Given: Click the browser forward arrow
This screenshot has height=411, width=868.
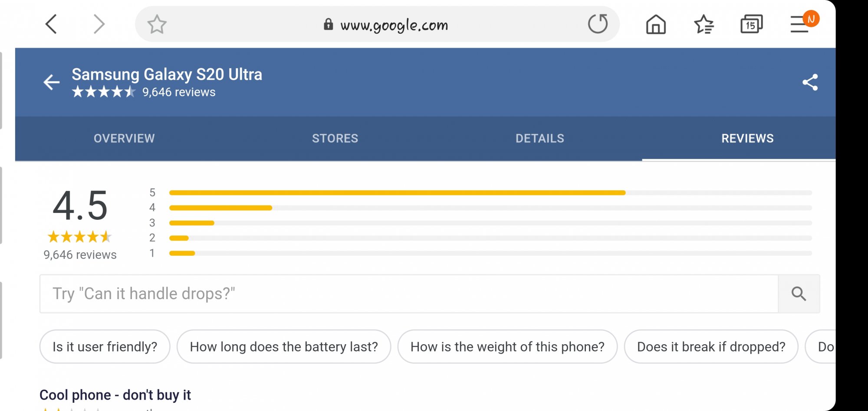Looking at the screenshot, I should pyautogui.click(x=99, y=24).
